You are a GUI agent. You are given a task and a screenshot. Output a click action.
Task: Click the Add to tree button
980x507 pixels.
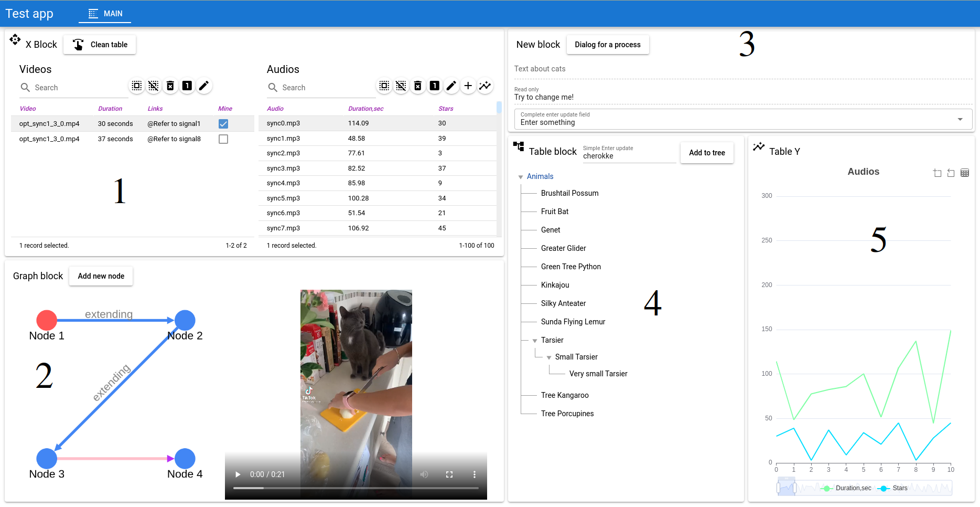(707, 153)
